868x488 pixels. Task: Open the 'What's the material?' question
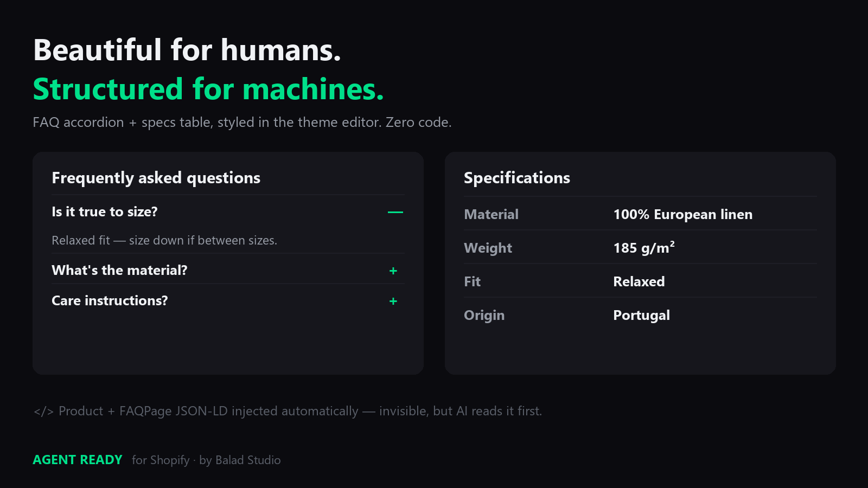point(119,271)
